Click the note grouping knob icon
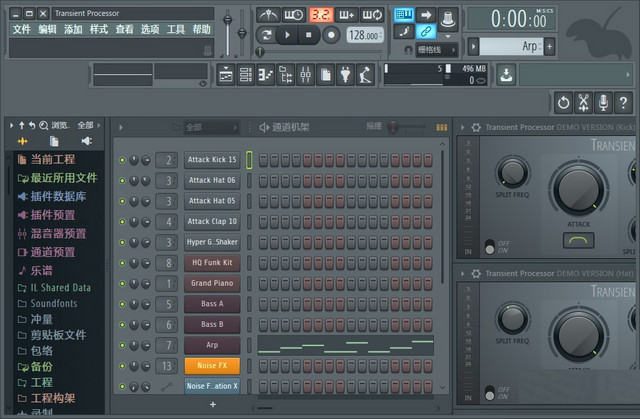This screenshot has width=640, height=419. point(448,19)
